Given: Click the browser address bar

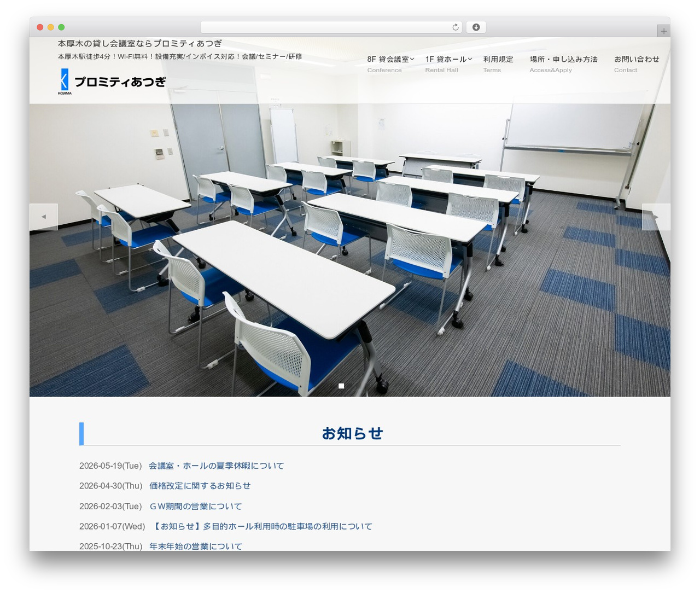Looking at the screenshot, I should 331,27.
